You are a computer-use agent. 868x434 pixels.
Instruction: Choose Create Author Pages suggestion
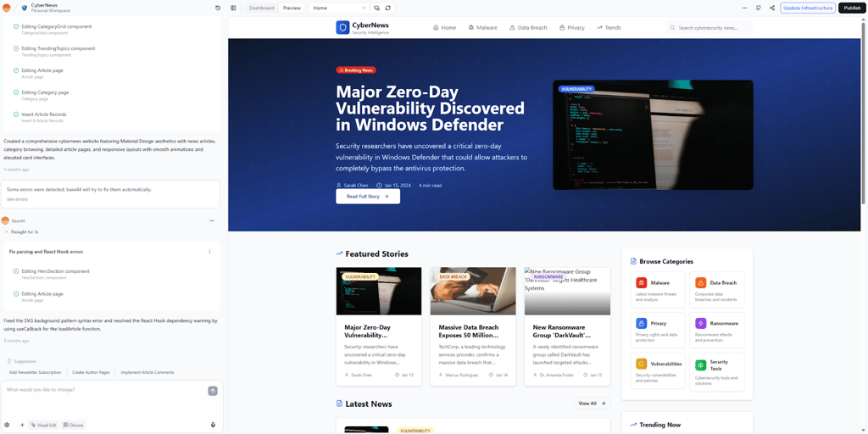(91, 373)
